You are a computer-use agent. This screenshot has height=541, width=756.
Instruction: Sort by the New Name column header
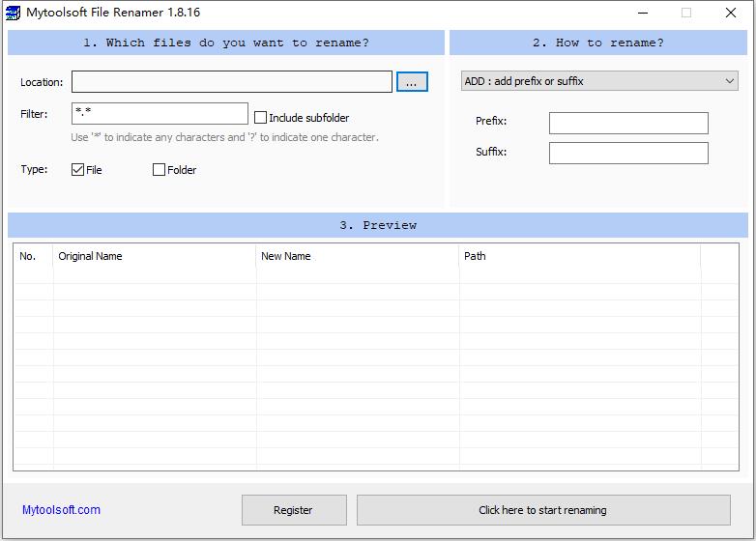pyautogui.click(x=358, y=256)
